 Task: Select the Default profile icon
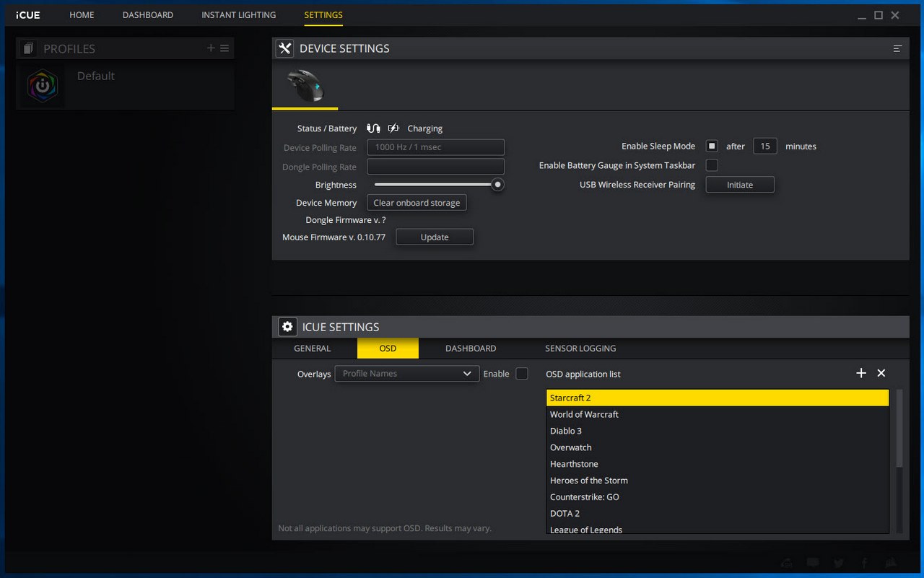pos(43,87)
